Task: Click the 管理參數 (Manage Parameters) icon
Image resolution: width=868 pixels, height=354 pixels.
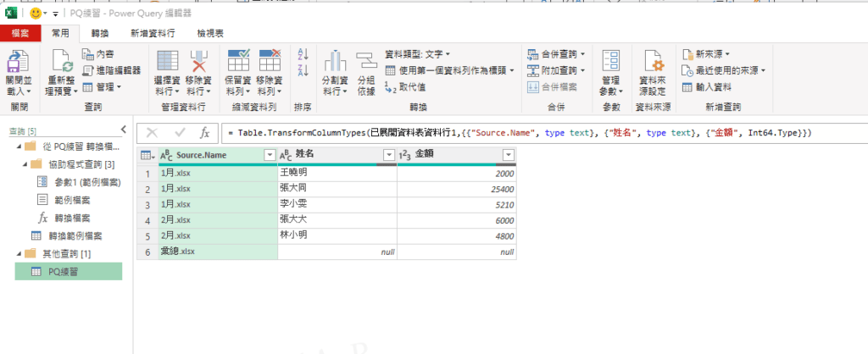Action: click(610, 62)
